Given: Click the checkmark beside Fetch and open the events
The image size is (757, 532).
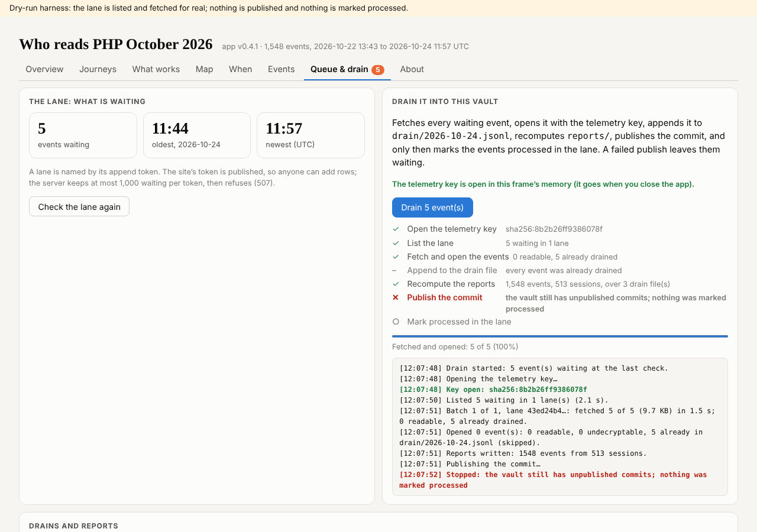Looking at the screenshot, I should tap(396, 257).
